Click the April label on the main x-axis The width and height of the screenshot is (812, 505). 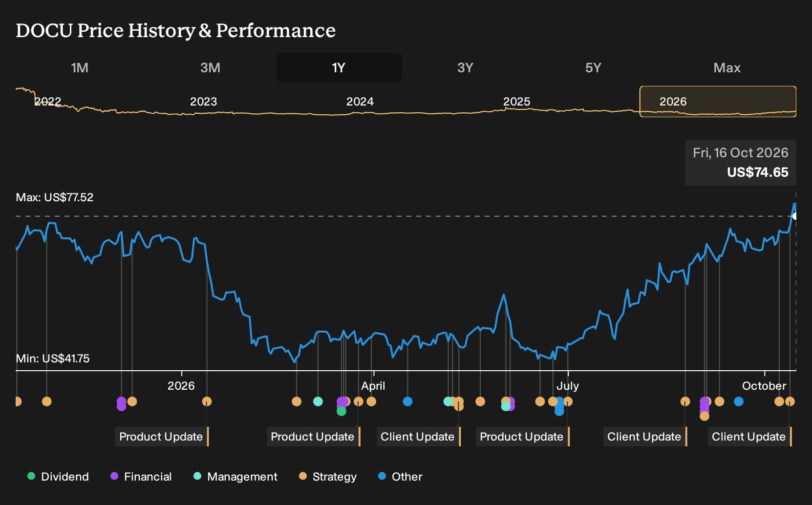(373, 386)
